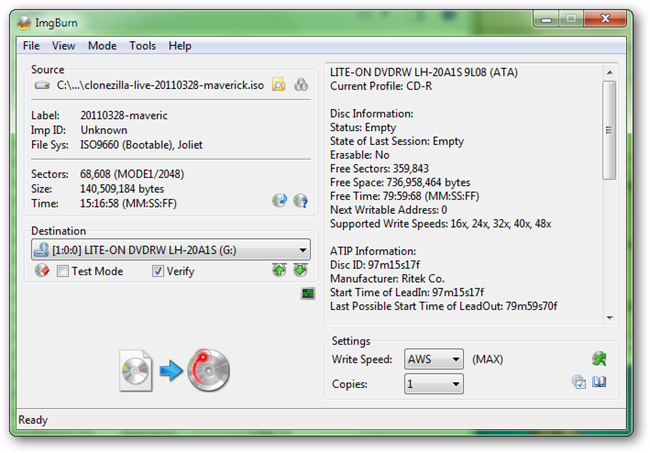The image size is (650, 453).
Task: Click the calculate MD5 disc icon
Action: (279, 201)
